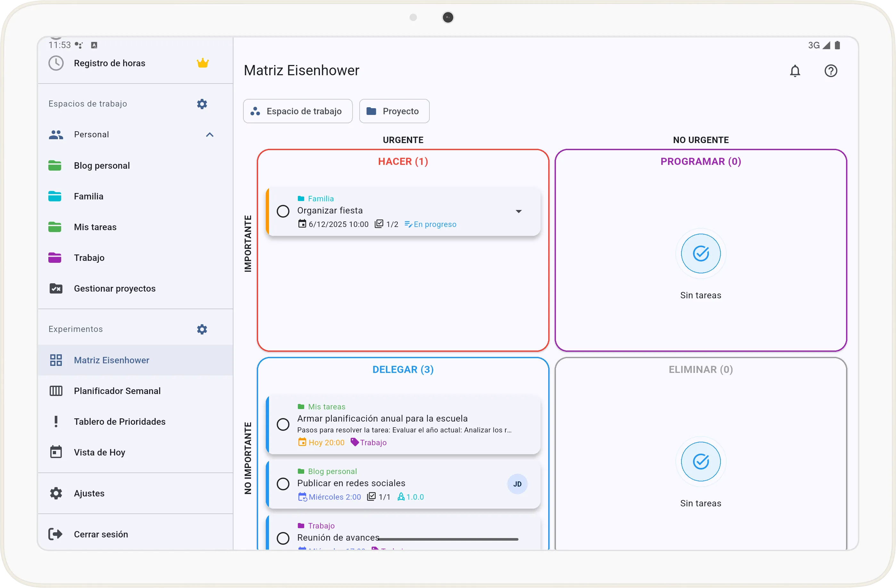Click the Experimentos settings gear
This screenshot has width=896, height=588.
pos(202,329)
